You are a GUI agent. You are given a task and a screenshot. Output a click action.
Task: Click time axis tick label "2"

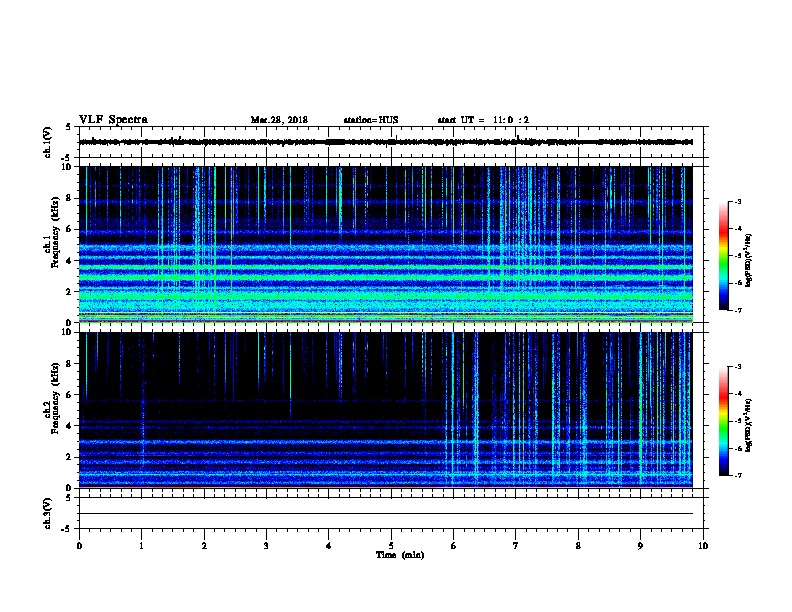204,545
